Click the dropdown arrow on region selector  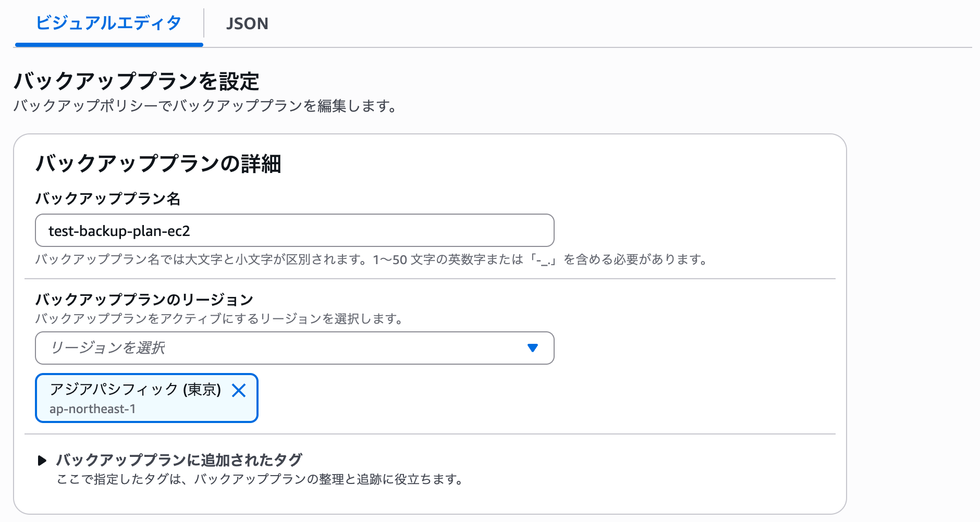point(532,348)
